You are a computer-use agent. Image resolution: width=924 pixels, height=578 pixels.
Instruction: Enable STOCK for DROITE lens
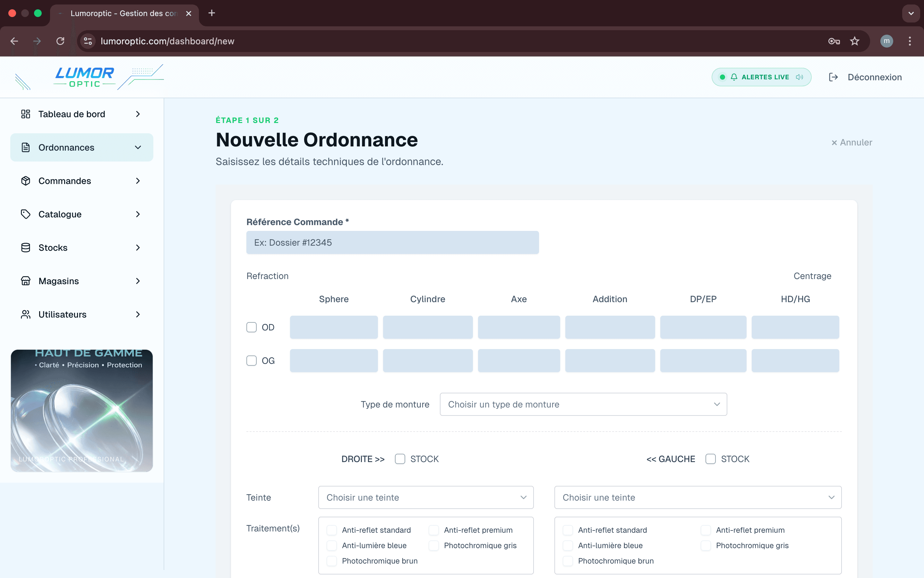(x=400, y=459)
